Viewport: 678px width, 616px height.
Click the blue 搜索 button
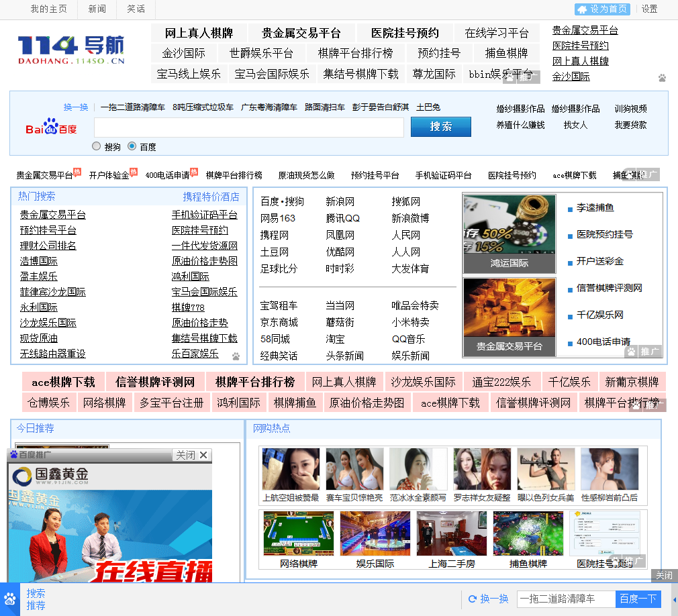[x=440, y=127]
